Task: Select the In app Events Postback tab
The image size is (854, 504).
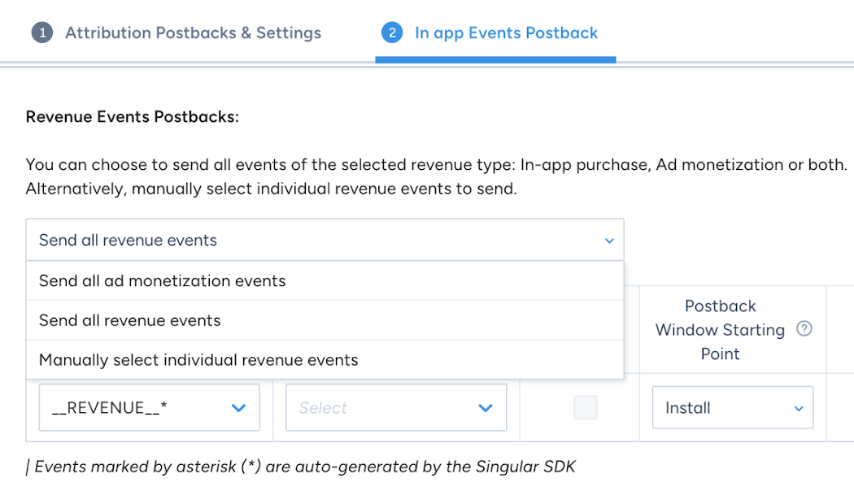Action: coord(506,33)
